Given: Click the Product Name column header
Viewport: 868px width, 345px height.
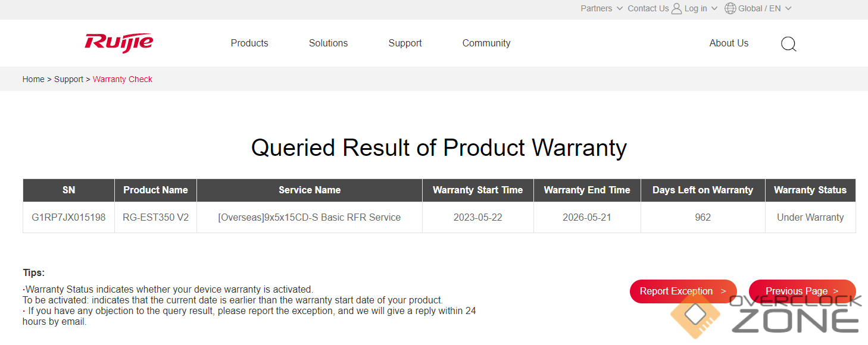Looking at the screenshot, I should [155, 190].
